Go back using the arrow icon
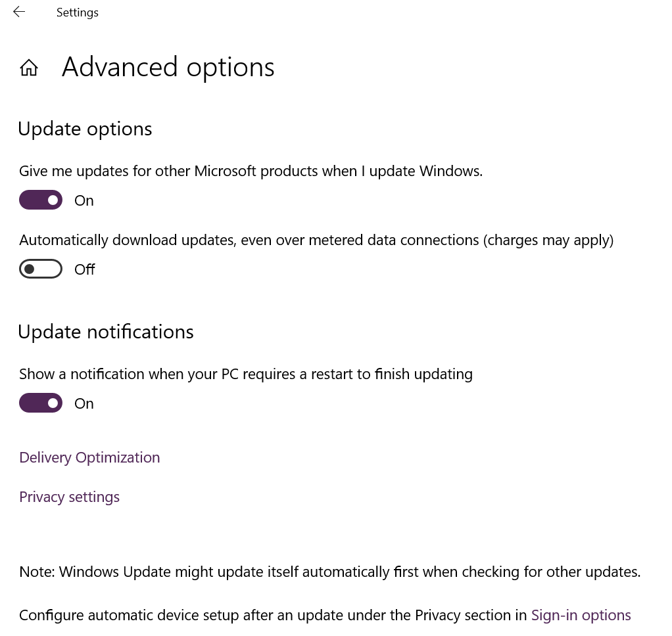The height and width of the screenshot is (636, 672). pos(19,12)
